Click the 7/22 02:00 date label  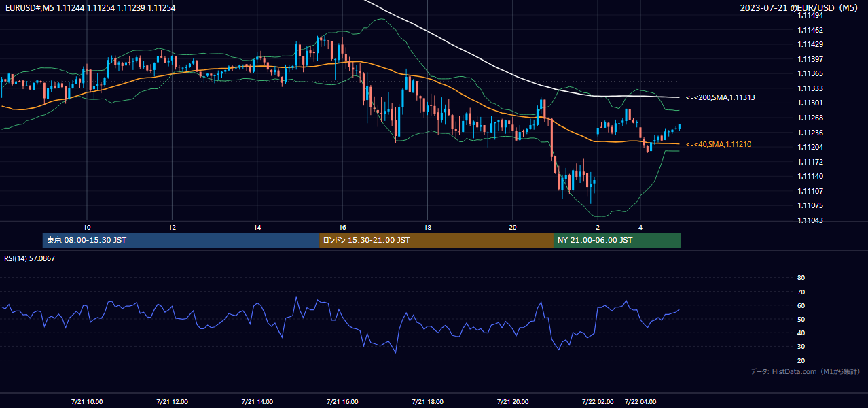[x=598, y=402]
